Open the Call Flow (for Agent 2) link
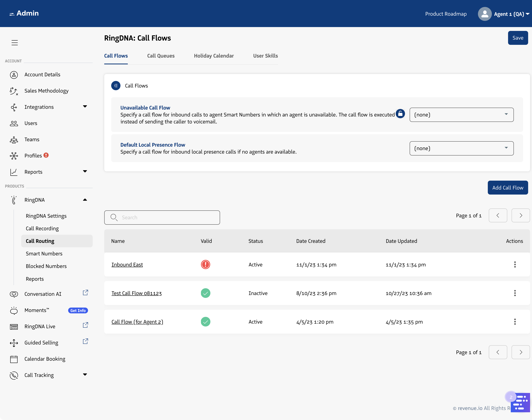532x420 pixels. tap(137, 322)
